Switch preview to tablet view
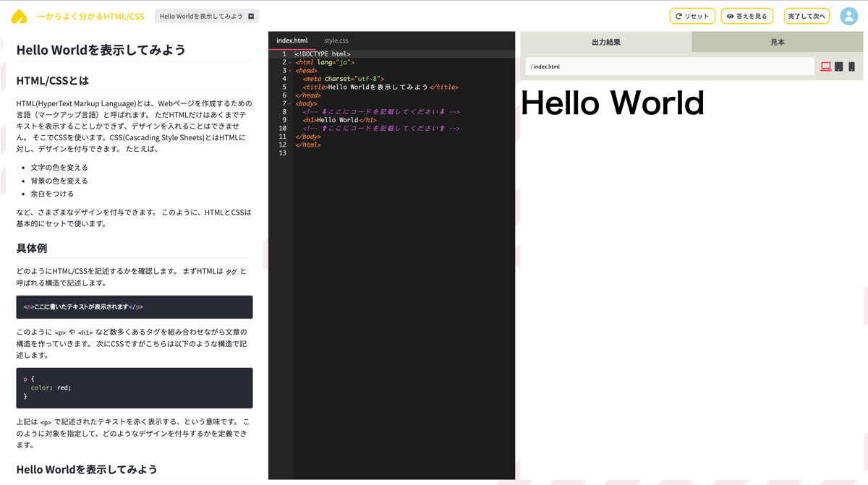The height and width of the screenshot is (485, 868). [839, 66]
